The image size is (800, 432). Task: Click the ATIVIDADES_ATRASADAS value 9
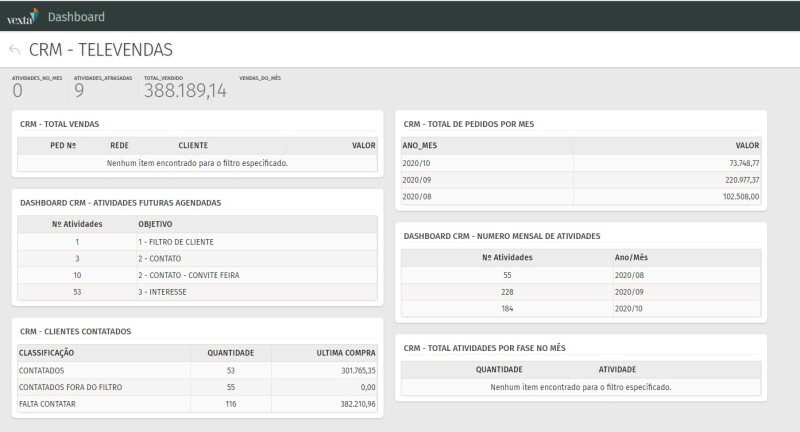[79, 91]
